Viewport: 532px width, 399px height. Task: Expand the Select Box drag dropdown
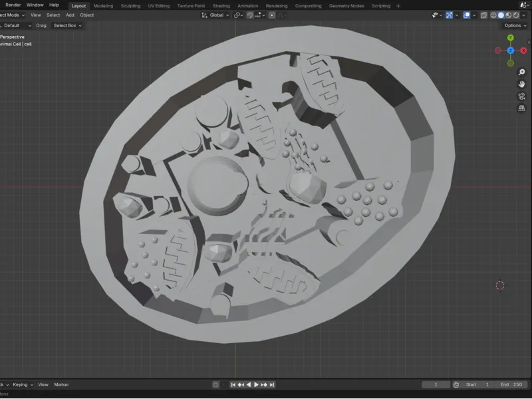(67, 25)
